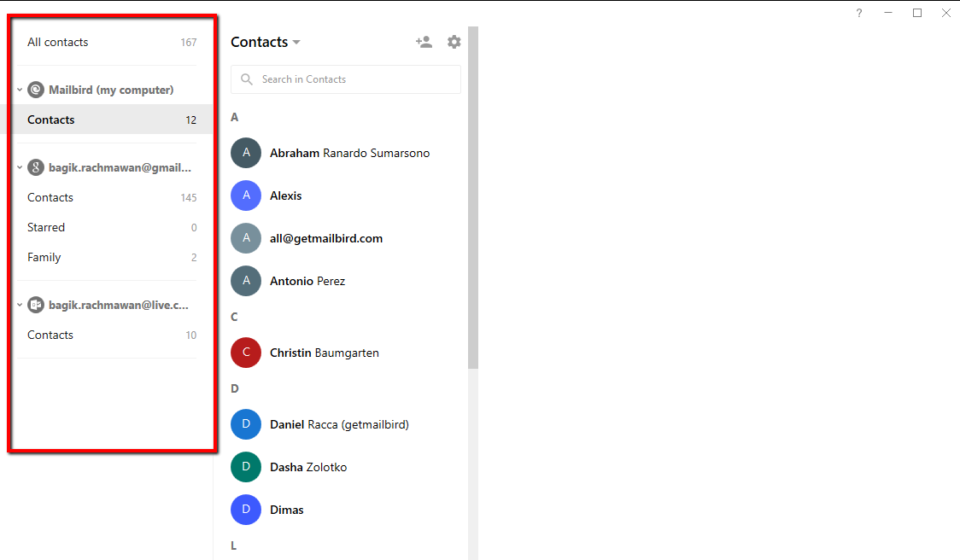The width and height of the screenshot is (960, 560).
Task: Open the Starred group
Action: click(x=112, y=228)
